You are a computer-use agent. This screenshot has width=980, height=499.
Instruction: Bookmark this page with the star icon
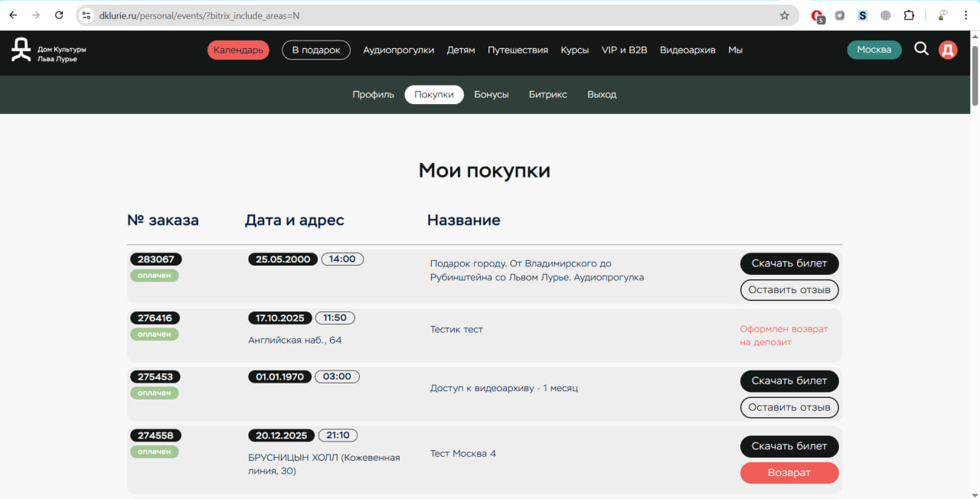tap(784, 15)
